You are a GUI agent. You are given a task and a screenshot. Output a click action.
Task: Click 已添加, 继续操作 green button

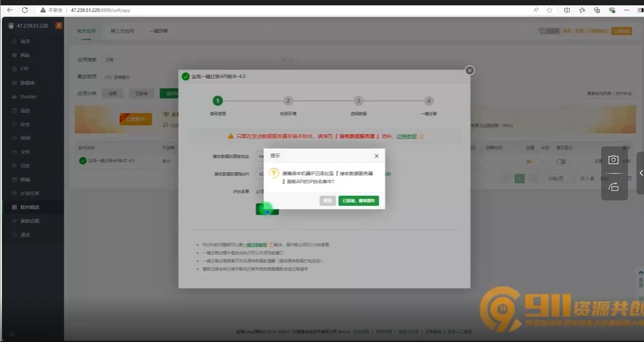358,201
